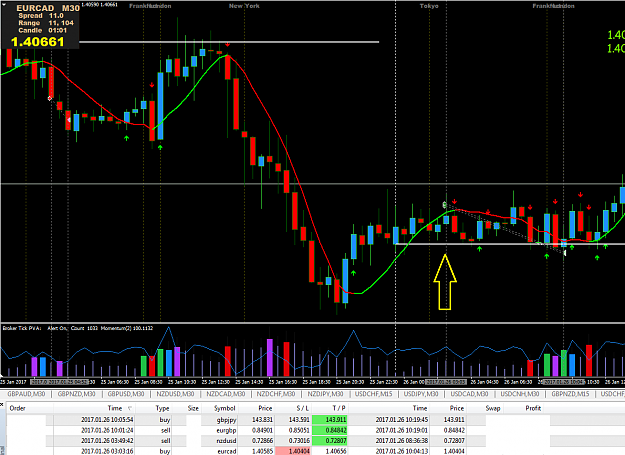The image size is (625, 455).
Task: Click the 25 Jan 06:30 time axis label
Action: click(x=115, y=382)
